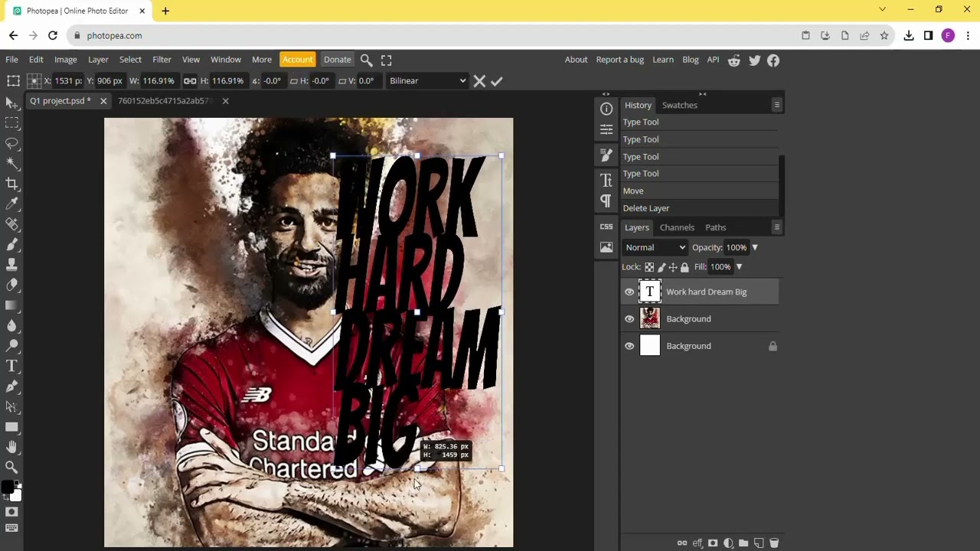Create new folder in Layers panel
Viewport: 980px width, 551px height.
[743, 543]
